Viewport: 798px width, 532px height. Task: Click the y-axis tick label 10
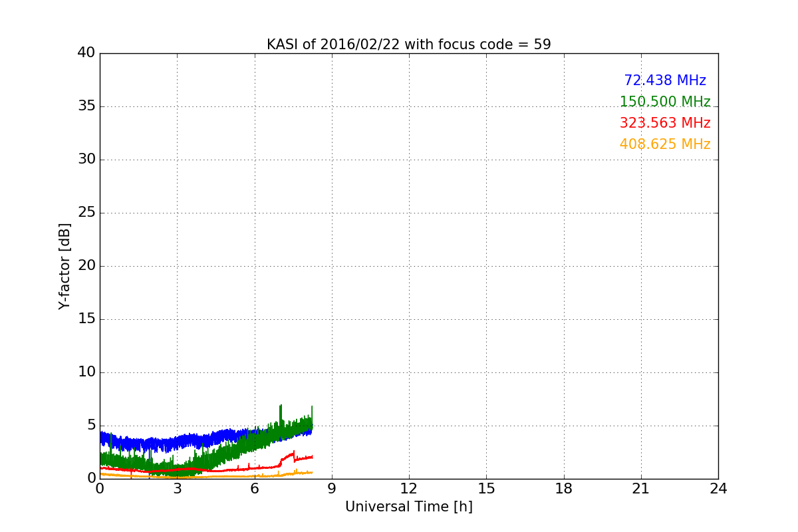pyautogui.click(x=86, y=372)
